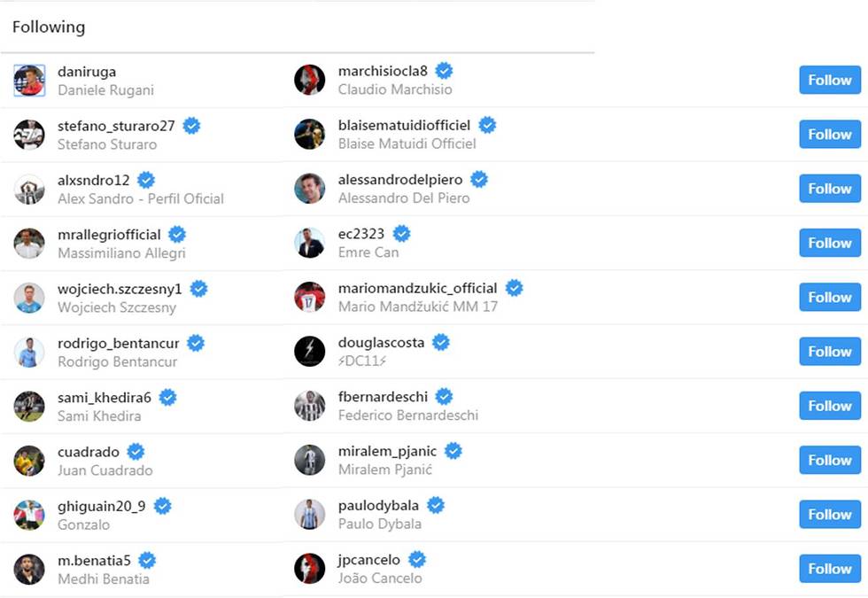This screenshot has width=868, height=598.
Task: Click paulodybala's verified checkmark badge
Action: click(435, 505)
